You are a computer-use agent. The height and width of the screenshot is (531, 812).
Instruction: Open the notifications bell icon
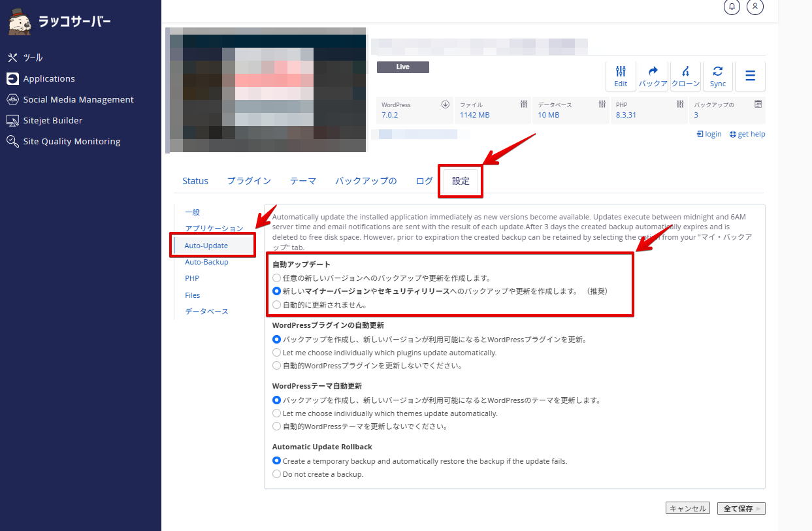732,6
